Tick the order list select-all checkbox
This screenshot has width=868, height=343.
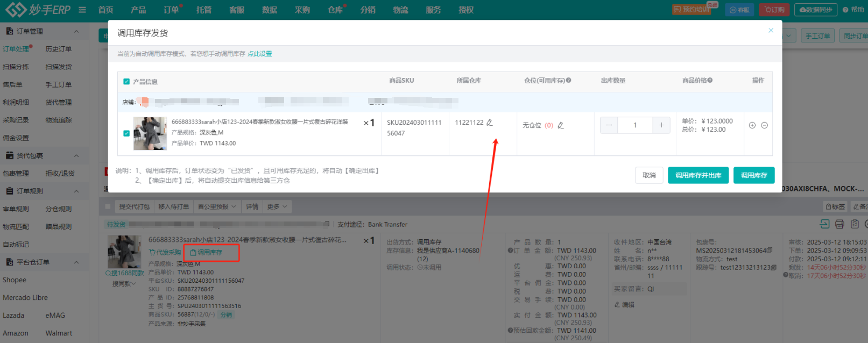pos(108,206)
